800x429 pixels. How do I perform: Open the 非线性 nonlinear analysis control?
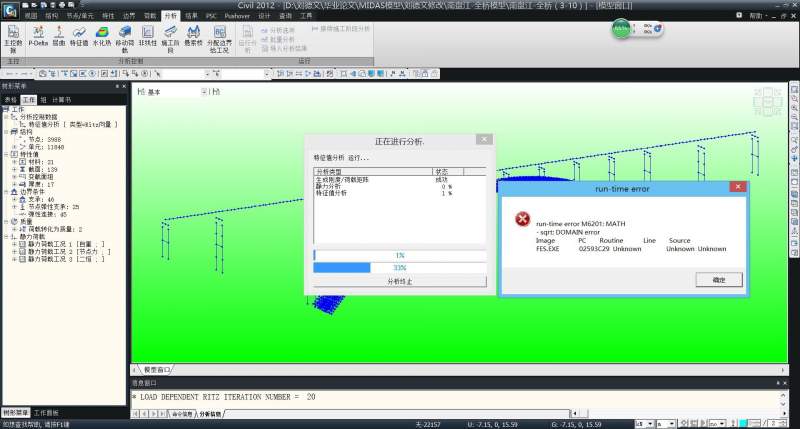[147, 36]
